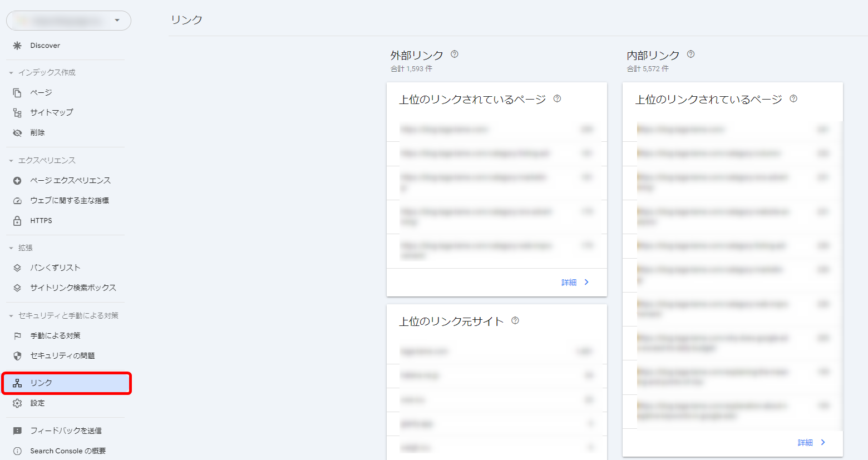Click help icon in internal 上位のリンクされているページ card
868x460 pixels.
[793, 98]
